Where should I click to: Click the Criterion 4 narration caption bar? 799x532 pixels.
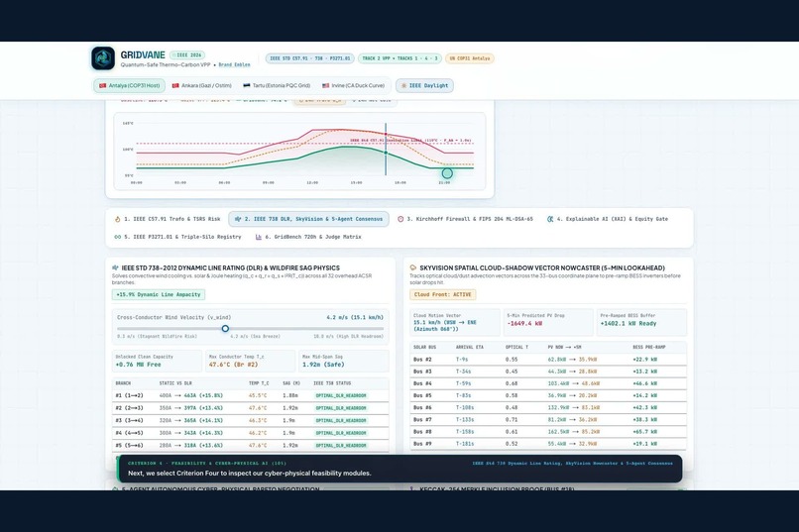399,469
